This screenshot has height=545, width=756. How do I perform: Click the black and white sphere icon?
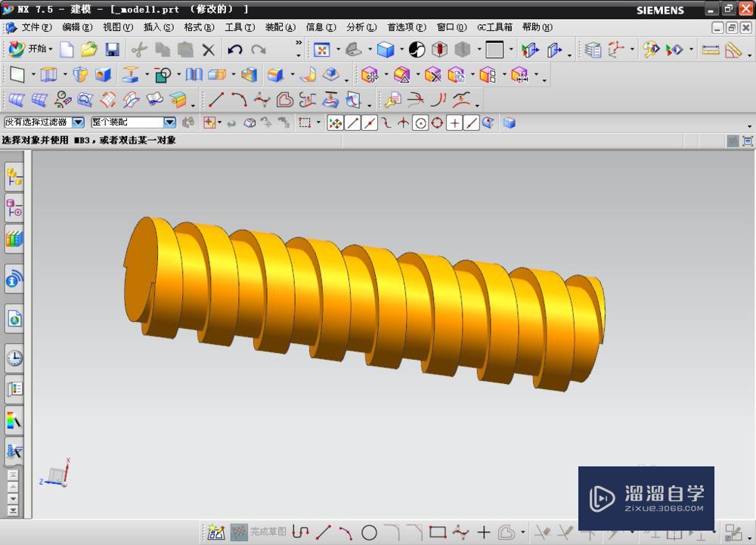click(417, 49)
